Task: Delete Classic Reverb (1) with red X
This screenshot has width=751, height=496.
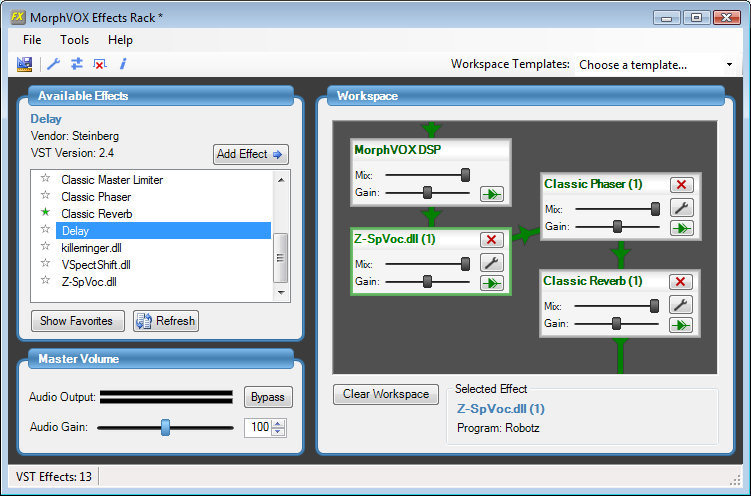Action: pos(682,282)
